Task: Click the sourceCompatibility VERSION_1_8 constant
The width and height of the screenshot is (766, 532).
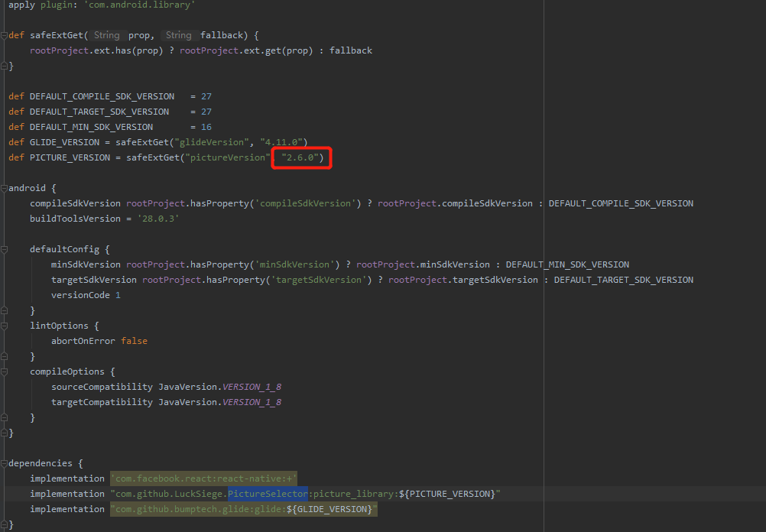Action: tap(252, 387)
